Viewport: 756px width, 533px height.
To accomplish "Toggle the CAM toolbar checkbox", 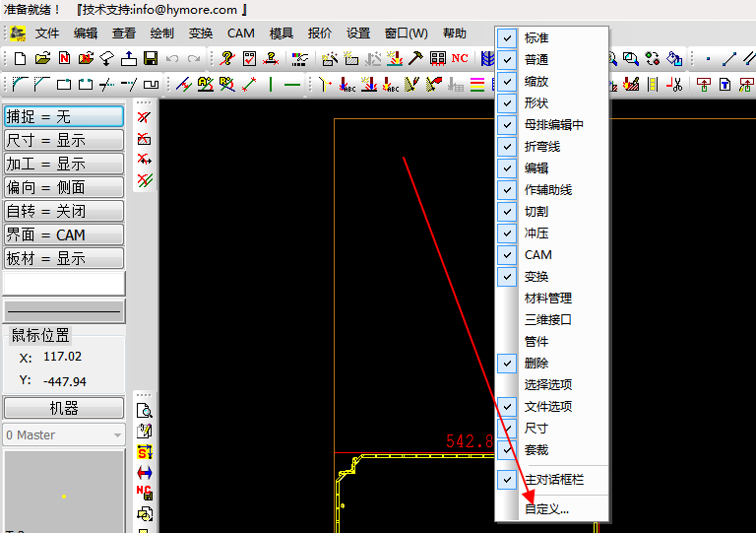I will point(537,254).
